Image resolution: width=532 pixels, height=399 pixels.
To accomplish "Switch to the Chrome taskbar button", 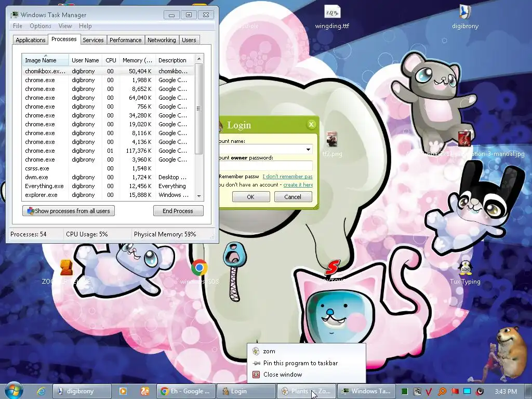I will [x=186, y=391].
